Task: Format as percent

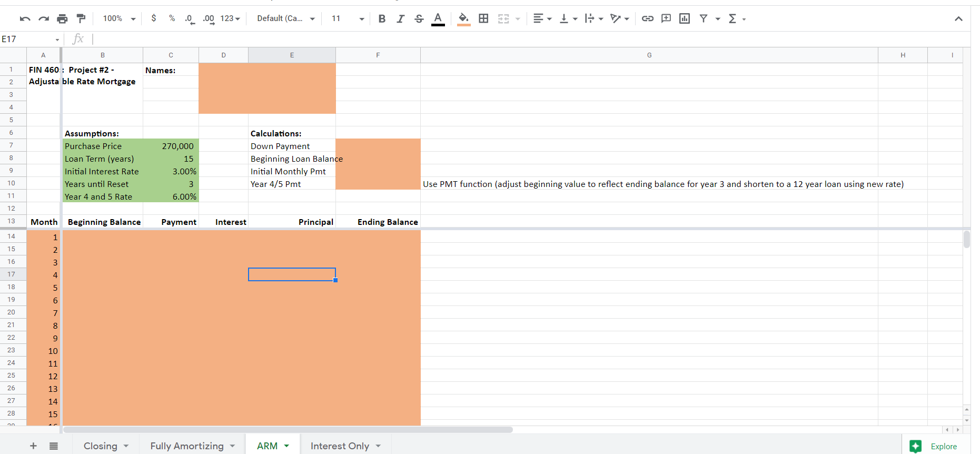Action: tap(172, 18)
